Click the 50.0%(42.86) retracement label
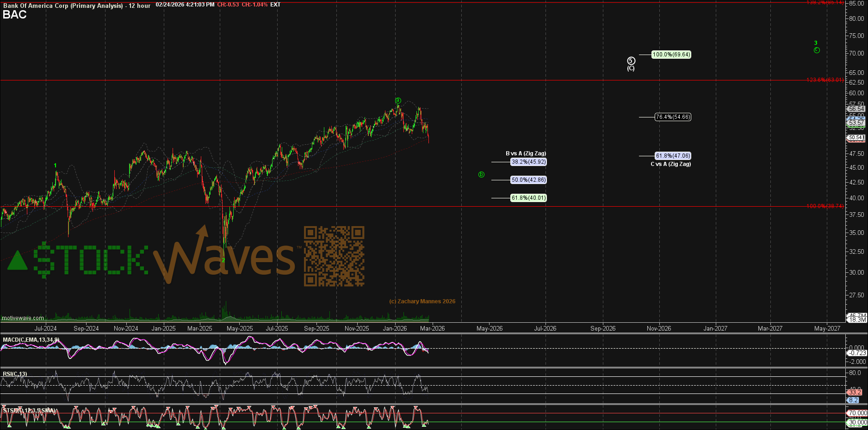Viewport: 868px width, 430px height. click(528, 180)
